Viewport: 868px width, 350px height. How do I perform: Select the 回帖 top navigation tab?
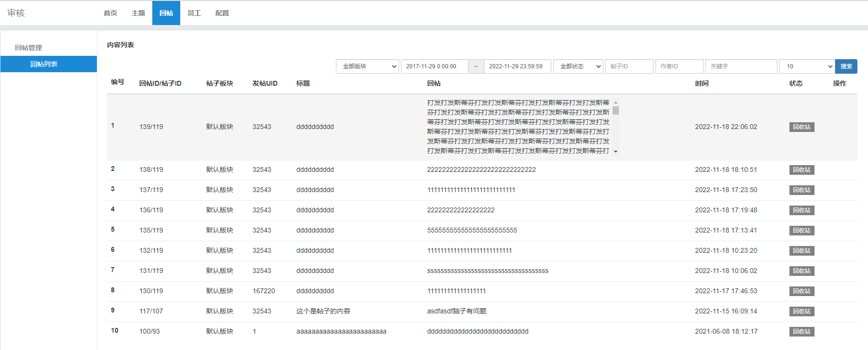tap(166, 13)
